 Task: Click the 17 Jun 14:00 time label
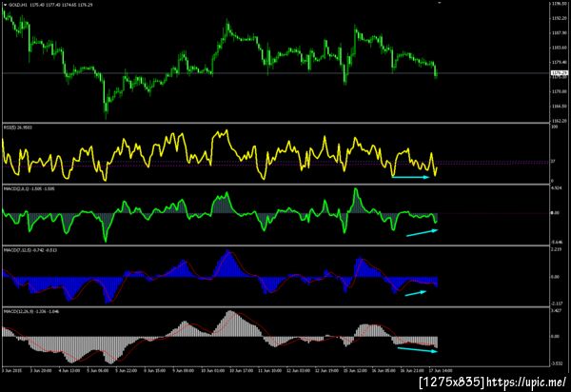click(x=441, y=370)
